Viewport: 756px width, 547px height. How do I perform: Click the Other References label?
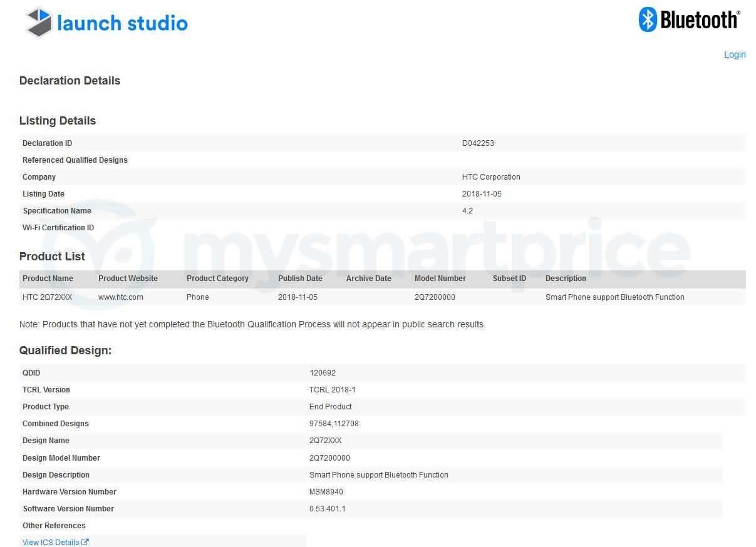pyautogui.click(x=54, y=526)
